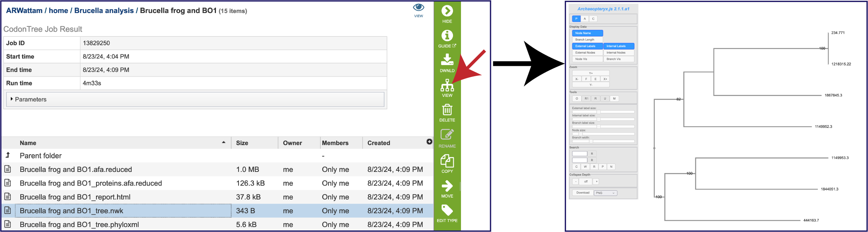This screenshot has height=232, width=868.
Task: Toggle the Internal Labels display option
Action: click(x=618, y=46)
